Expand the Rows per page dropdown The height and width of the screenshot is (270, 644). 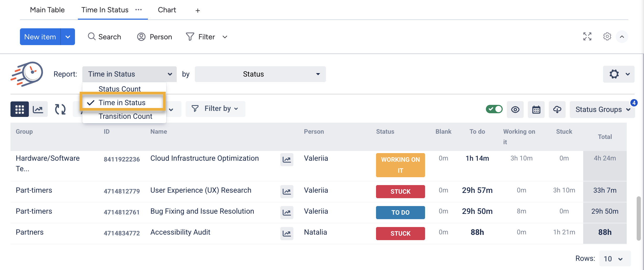pyautogui.click(x=615, y=259)
